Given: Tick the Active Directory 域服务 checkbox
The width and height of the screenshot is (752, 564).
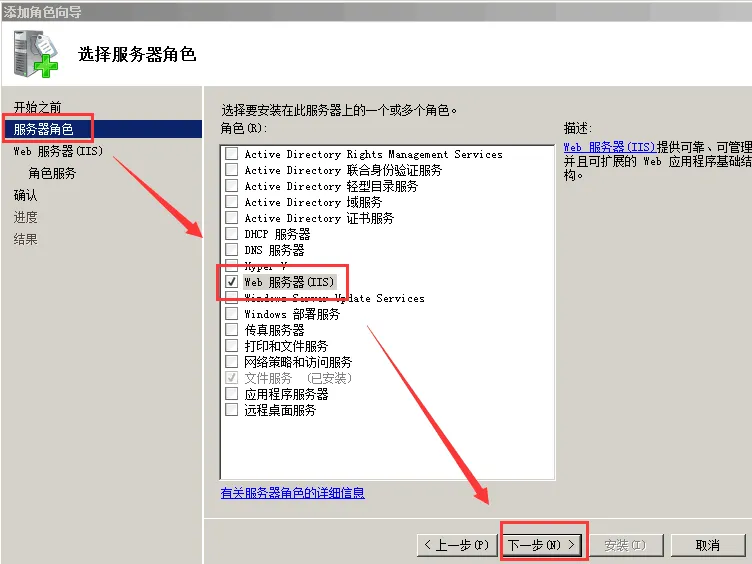Looking at the screenshot, I should (232, 201).
